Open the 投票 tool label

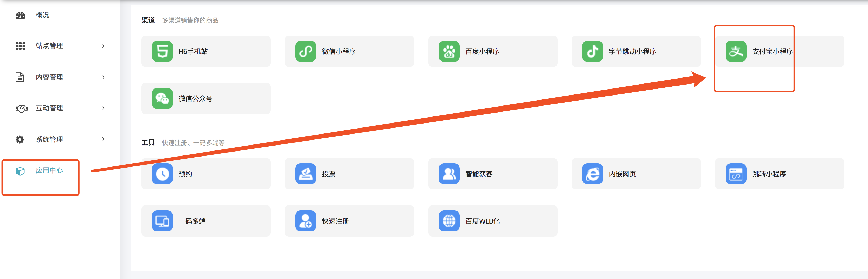point(329,174)
